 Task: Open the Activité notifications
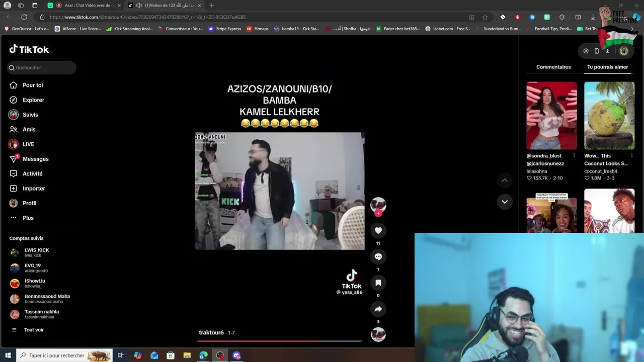pos(26,173)
